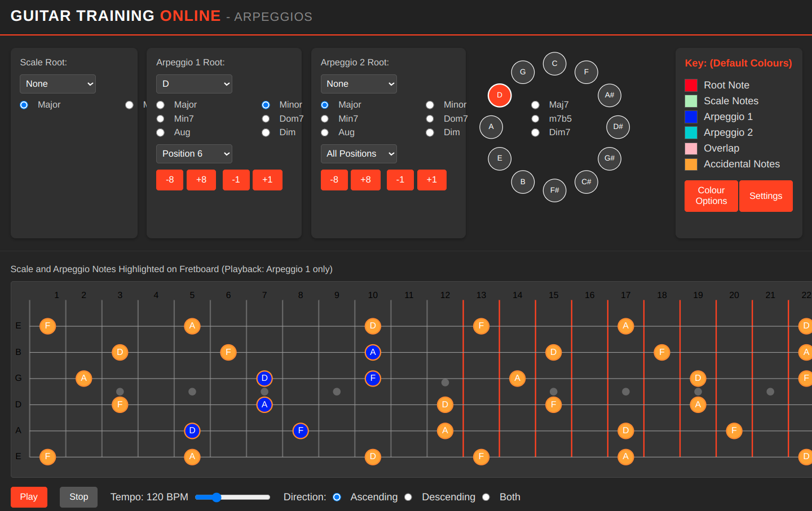Click the F# note at the bottom of the circle

(x=554, y=190)
